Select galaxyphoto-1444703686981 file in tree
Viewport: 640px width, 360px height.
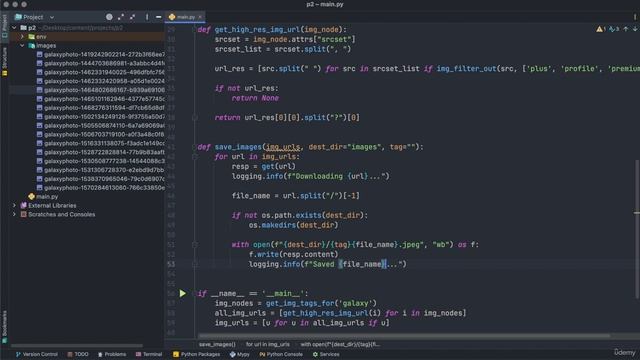click(104, 63)
